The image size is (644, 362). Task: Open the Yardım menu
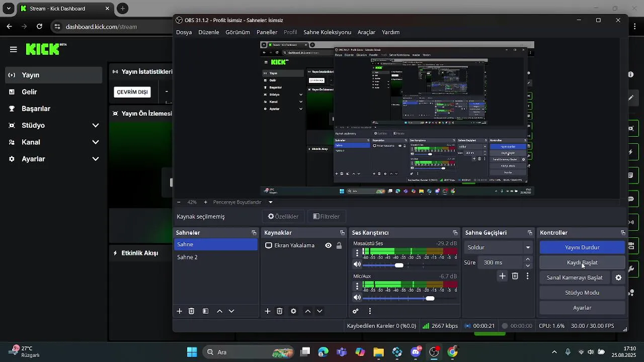point(390,32)
